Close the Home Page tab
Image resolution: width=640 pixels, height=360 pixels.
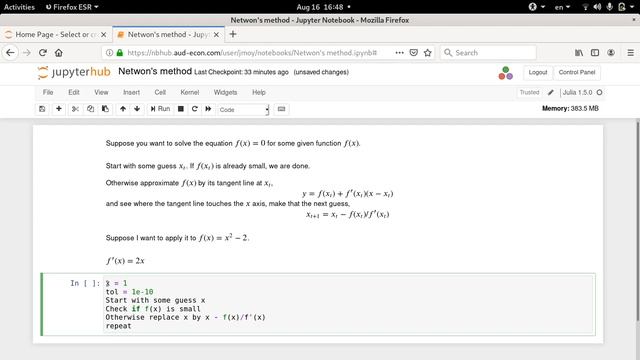pyautogui.click(x=104, y=35)
